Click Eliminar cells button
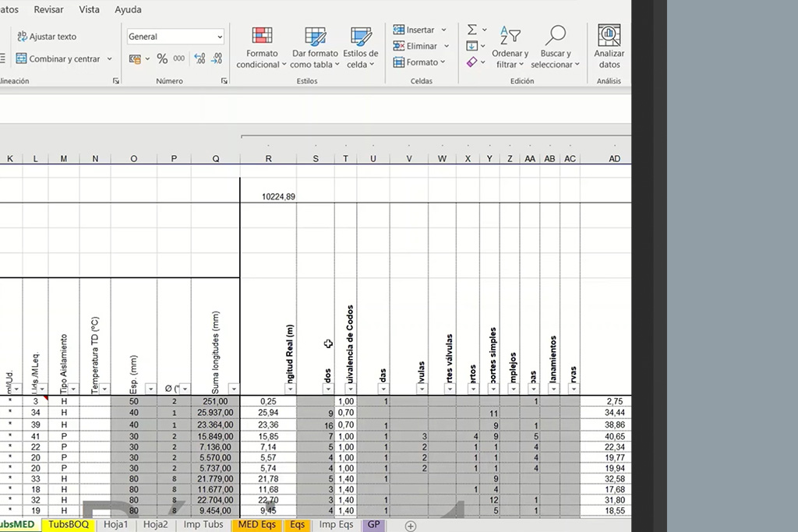The width and height of the screenshot is (798, 532). click(415, 46)
